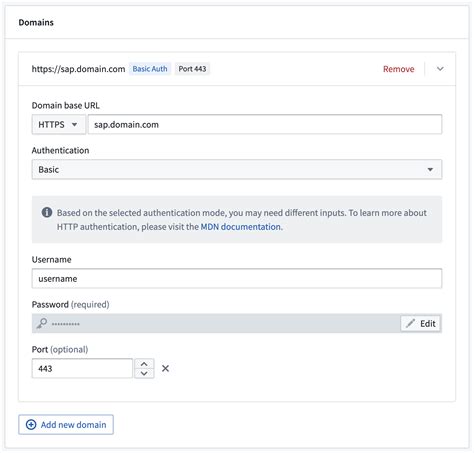Click the Basic Auth tag
The height and width of the screenshot is (453, 474).
coord(150,69)
